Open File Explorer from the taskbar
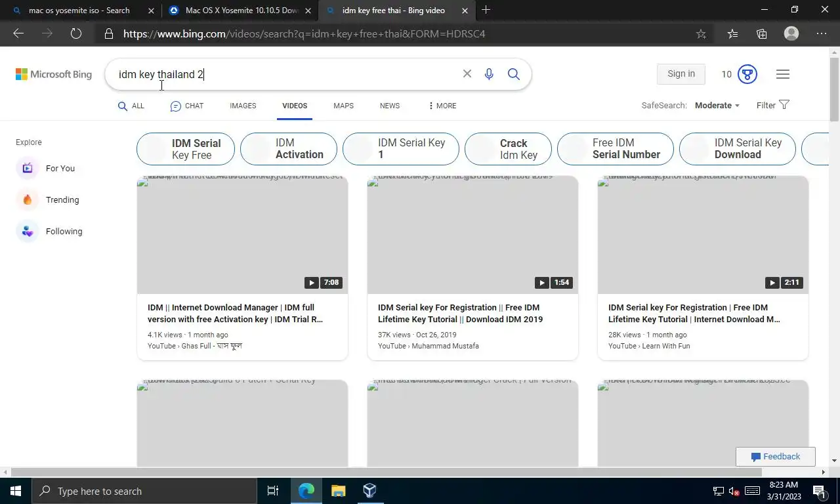This screenshot has height=504, width=840. pyautogui.click(x=338, y=491)
